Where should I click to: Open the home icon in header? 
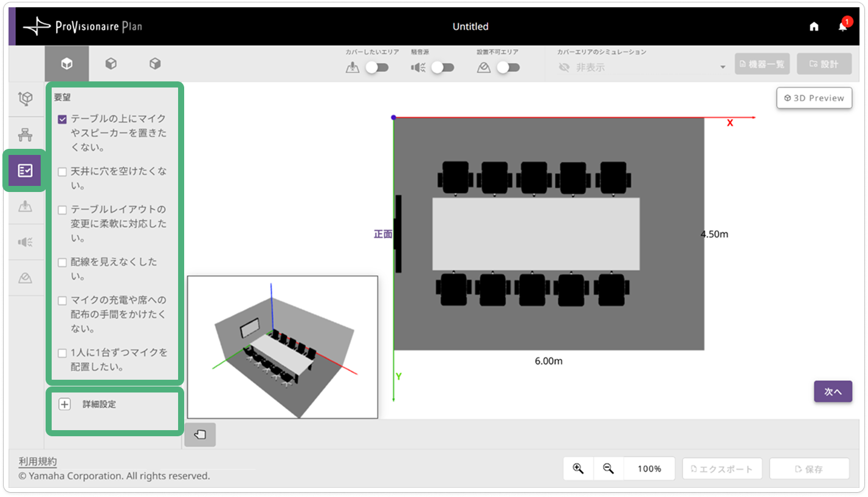point(814,27)
